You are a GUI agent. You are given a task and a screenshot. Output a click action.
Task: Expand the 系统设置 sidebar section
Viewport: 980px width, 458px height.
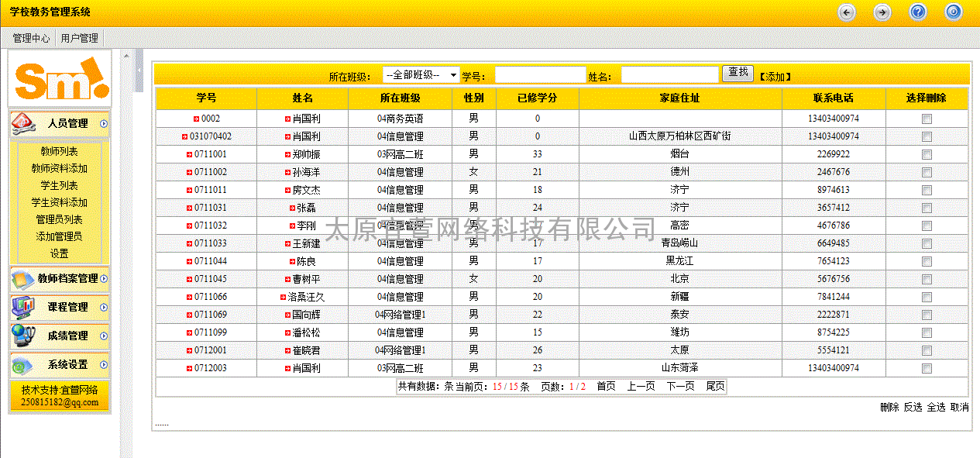coord(103,364)
